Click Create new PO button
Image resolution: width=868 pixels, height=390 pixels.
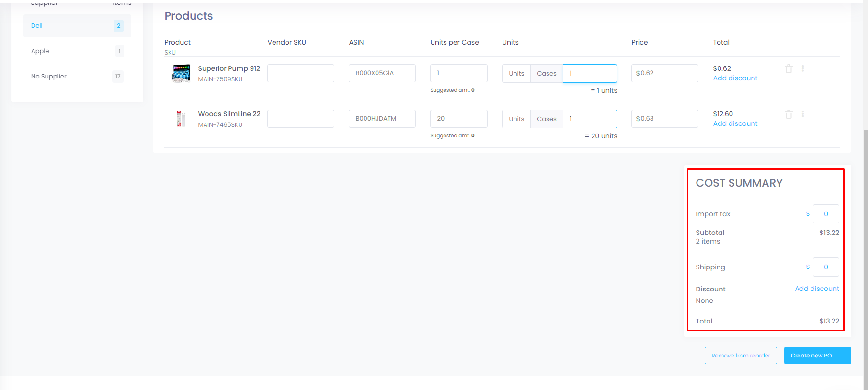tap(811, 356)
